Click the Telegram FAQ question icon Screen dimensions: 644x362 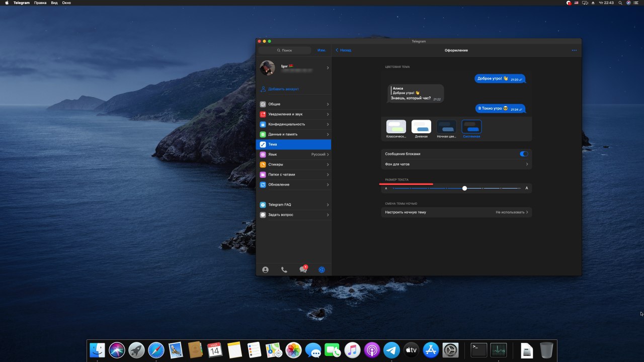[x=263, y=205]
